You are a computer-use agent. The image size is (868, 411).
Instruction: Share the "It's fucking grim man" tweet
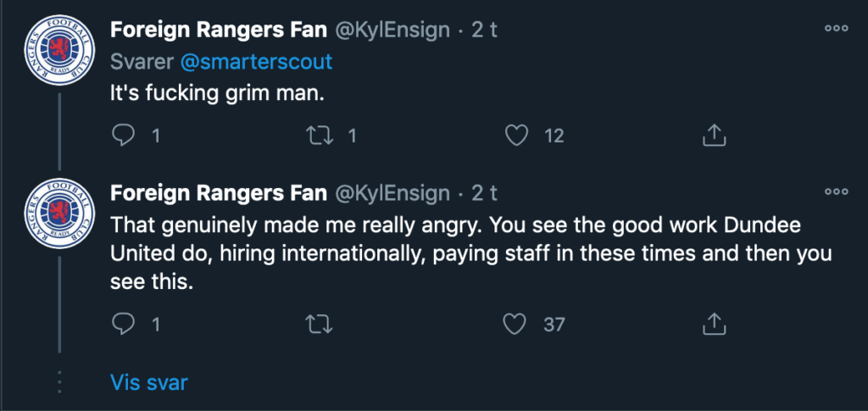click(x=714, y=135)
